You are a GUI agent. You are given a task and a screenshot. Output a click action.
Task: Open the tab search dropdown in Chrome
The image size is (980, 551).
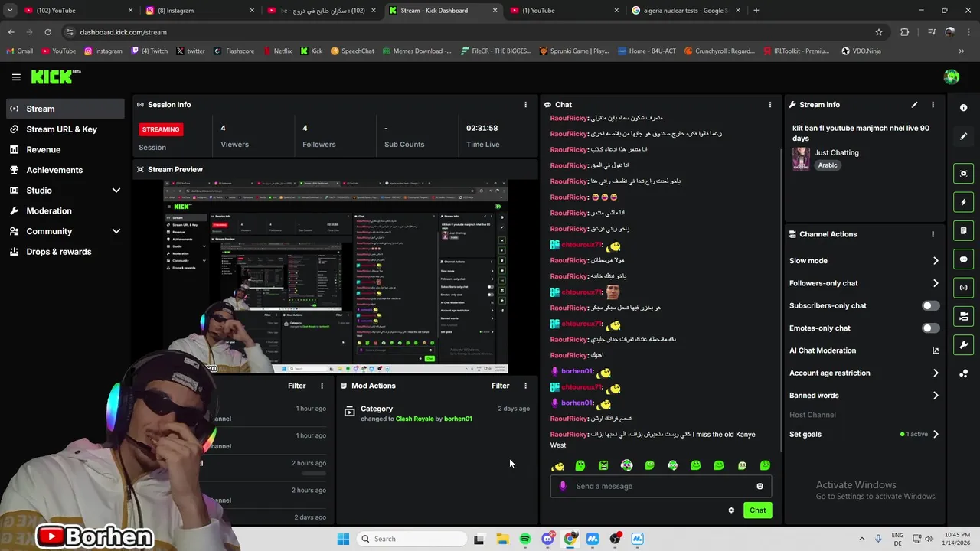10,11
